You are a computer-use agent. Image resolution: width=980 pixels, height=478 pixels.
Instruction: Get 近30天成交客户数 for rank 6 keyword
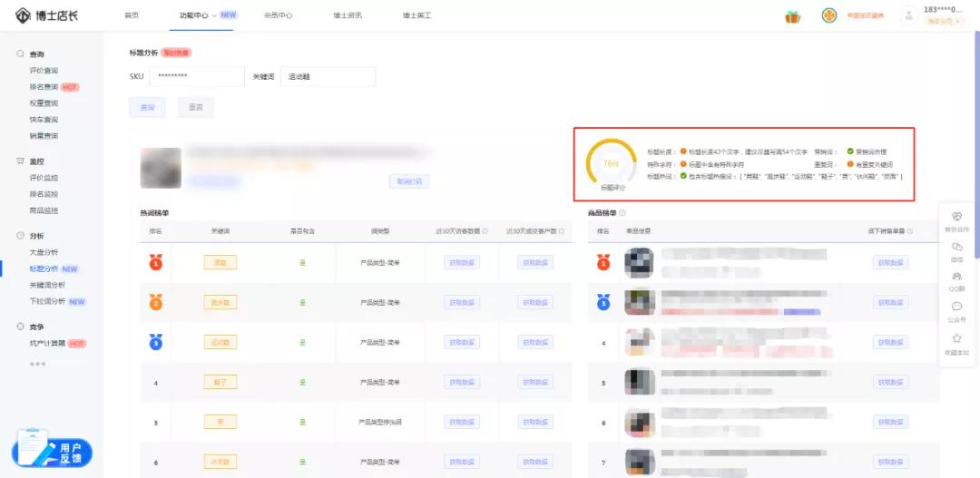(x=535, y=461)
